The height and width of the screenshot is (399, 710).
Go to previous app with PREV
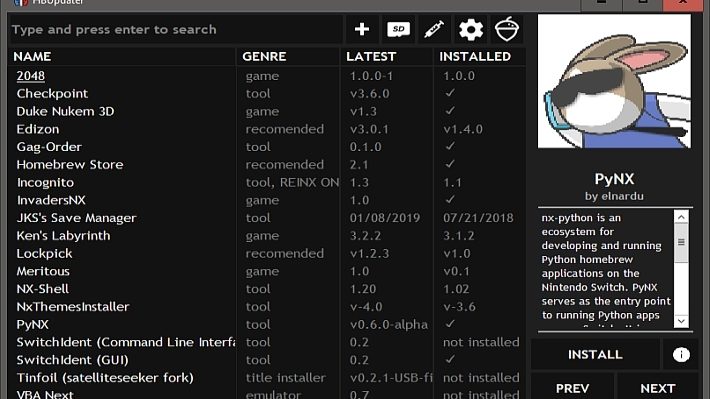pyautogui.click(x=572, y=388)
